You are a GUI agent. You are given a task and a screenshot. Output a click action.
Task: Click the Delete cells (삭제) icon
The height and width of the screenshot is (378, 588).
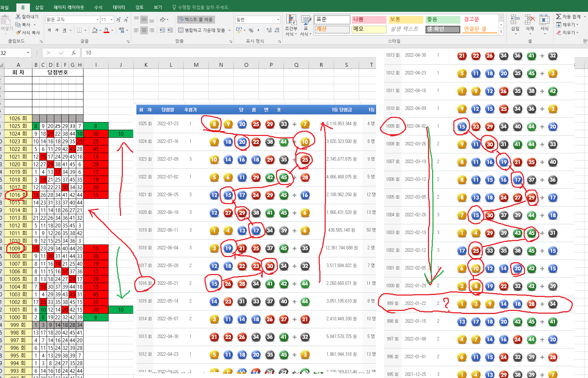530,20
